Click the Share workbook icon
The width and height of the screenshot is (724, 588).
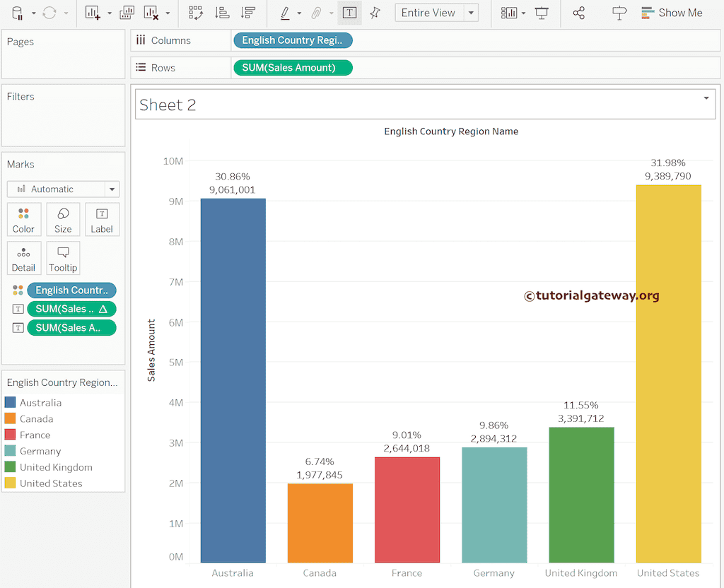[578, 13]
